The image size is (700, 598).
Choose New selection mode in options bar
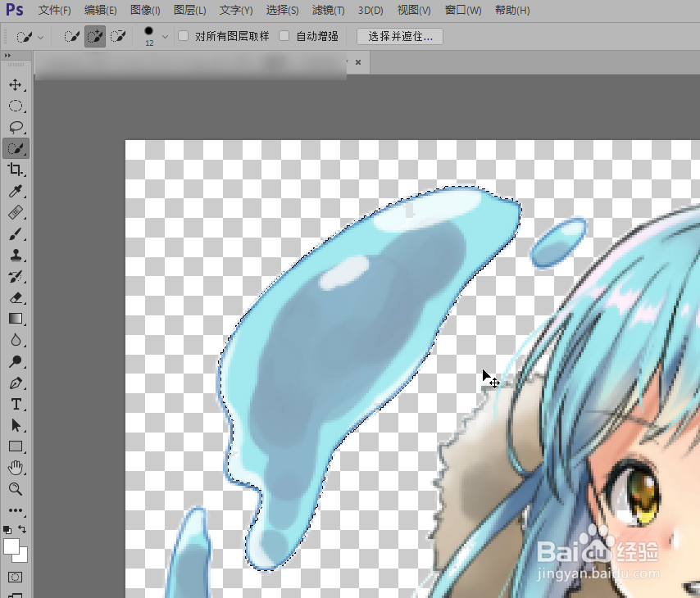tap(71, 36)
